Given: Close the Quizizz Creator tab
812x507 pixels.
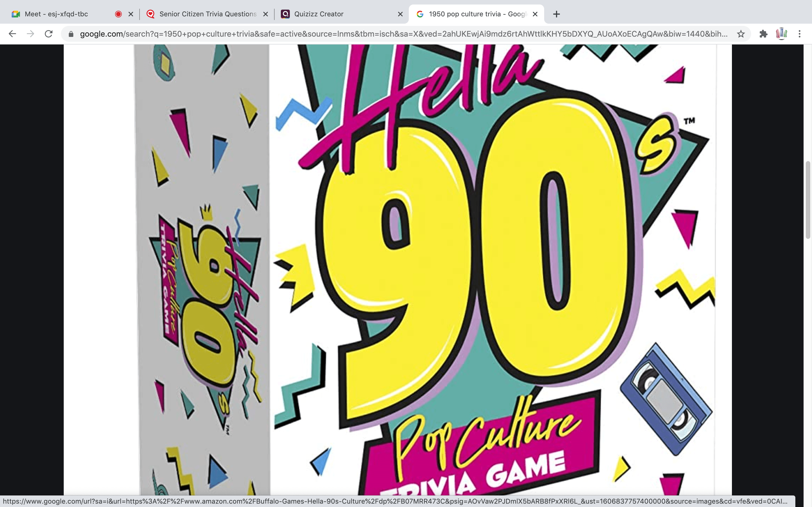Looking at the screenshot, I should click(x=399, y=13).
